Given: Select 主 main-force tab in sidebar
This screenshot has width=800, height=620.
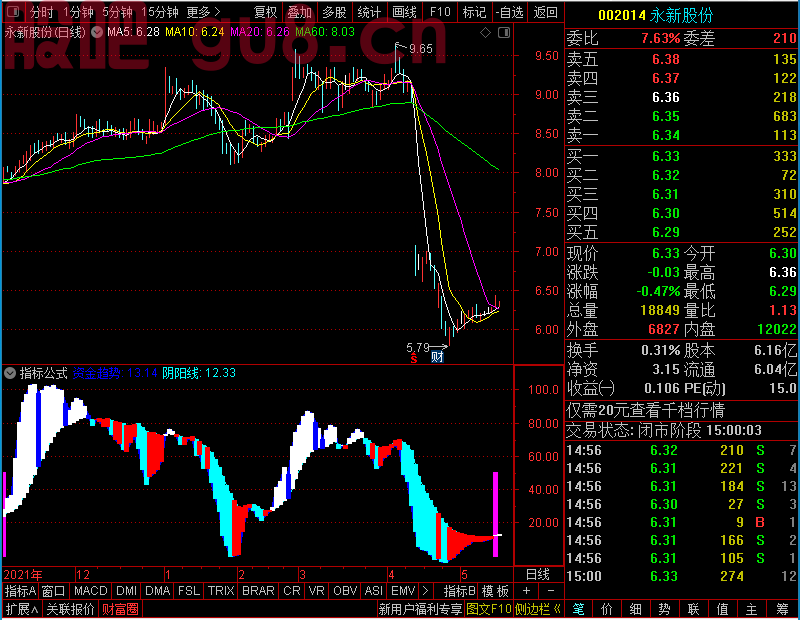Looking at the screenshot, I should [752, 609].
